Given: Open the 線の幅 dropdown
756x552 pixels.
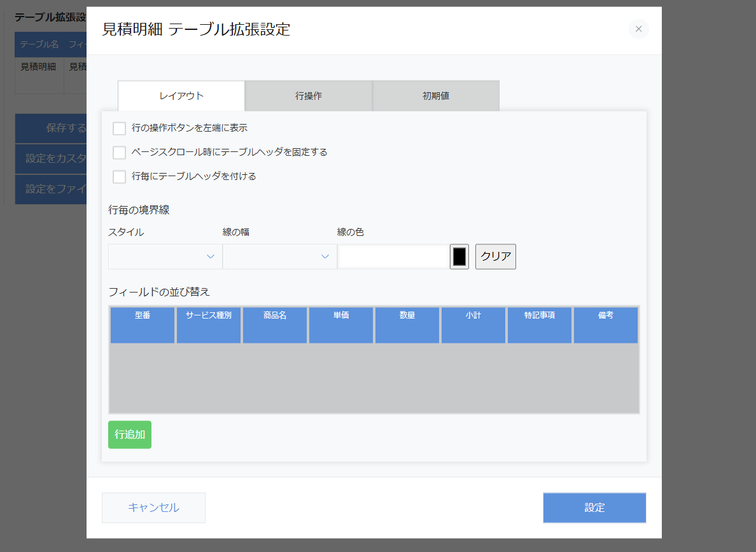Looking at the screenshot, I should (x=279, y=256).
